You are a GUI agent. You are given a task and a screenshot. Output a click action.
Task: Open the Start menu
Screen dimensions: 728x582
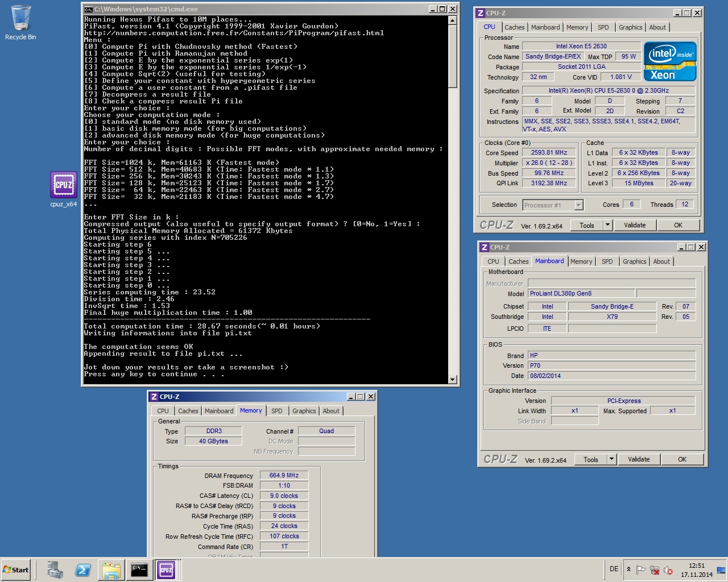coord(16,569)
